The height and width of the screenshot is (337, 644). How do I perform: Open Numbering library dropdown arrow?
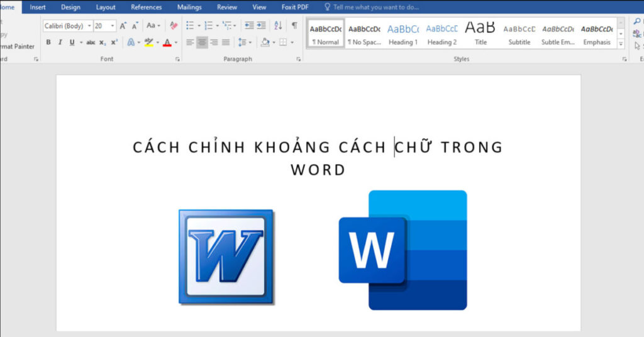pos(217,26)
